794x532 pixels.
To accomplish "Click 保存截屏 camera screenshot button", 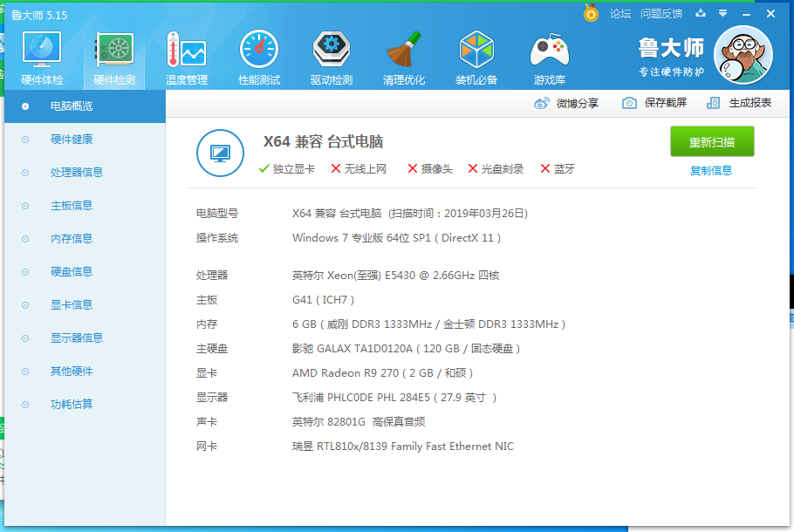I will [x=654, y=103].
